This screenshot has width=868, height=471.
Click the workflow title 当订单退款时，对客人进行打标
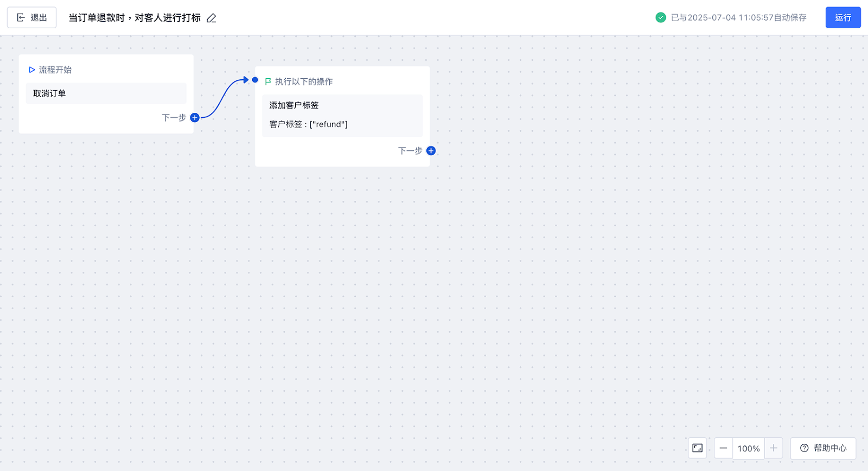135,18
